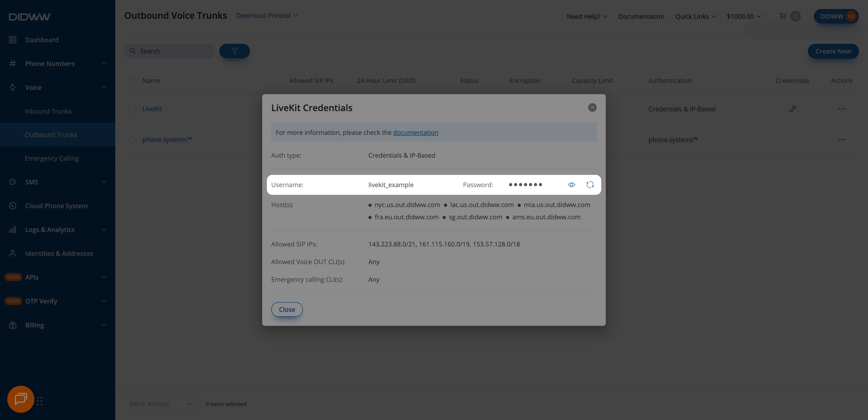Click the Create New button
868x420 pixels.
833,51
